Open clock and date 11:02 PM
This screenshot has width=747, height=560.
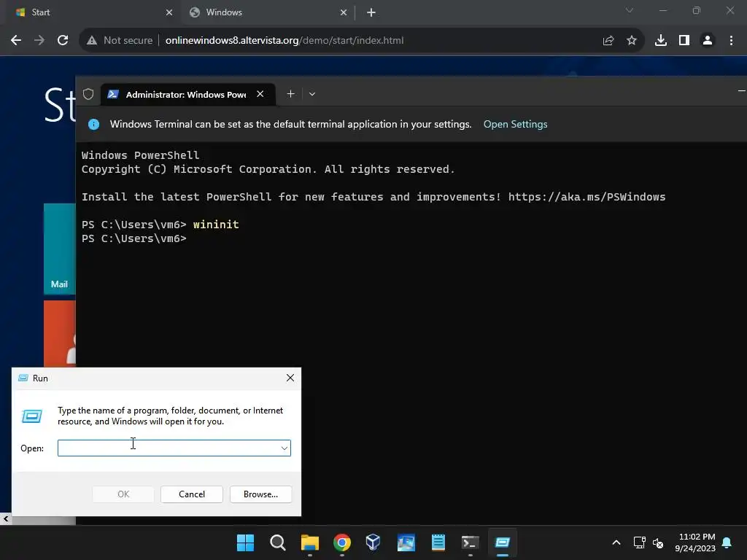pos(695,542)
